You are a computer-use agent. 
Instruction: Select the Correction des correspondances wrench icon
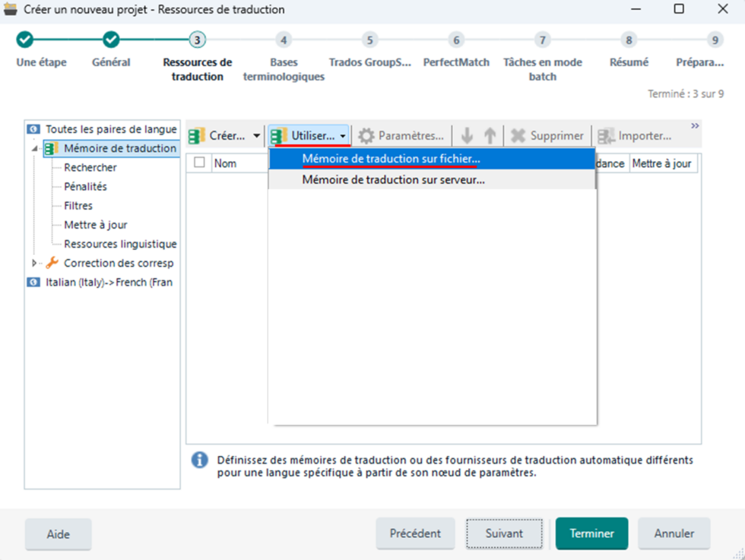[x=51, y=263]
